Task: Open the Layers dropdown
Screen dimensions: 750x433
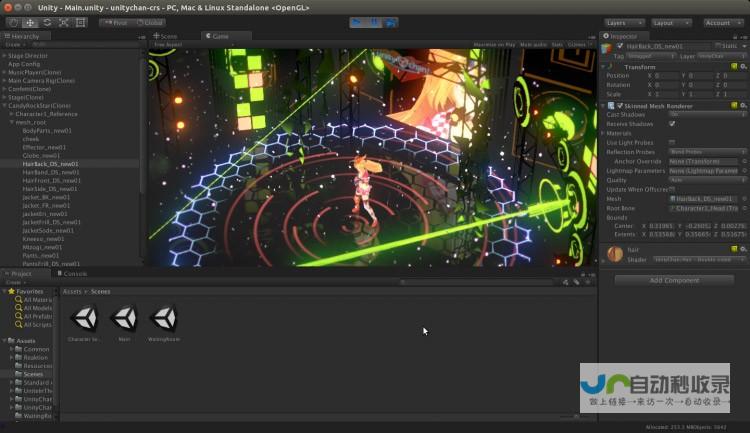Action: click(624, 23)
